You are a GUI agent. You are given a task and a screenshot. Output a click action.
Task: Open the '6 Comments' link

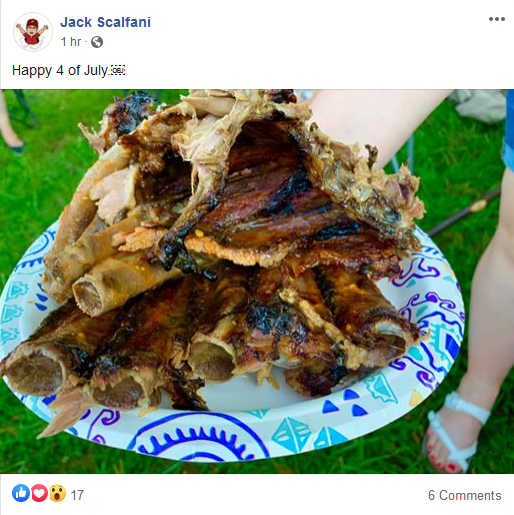click(x=465, y=495)
